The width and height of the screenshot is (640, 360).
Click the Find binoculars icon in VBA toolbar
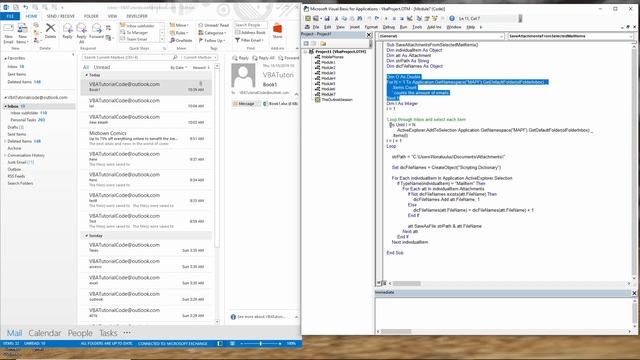click(360, 18)
